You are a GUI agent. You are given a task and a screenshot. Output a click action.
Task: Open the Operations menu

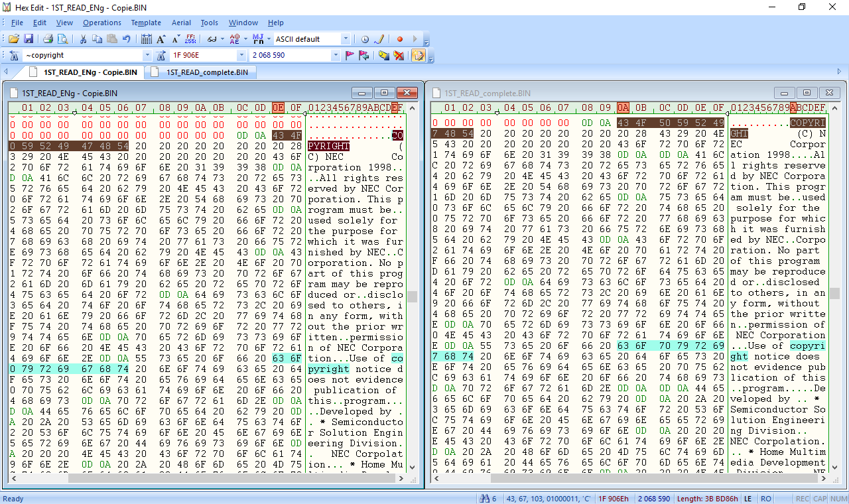tap(102, 23)
